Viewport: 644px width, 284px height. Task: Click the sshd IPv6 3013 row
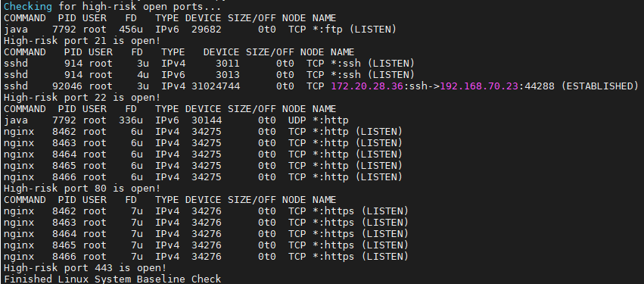(209, 75)
